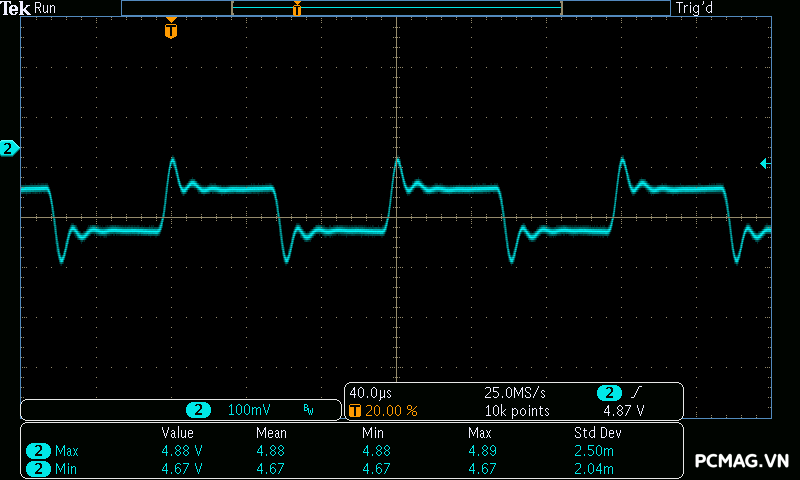800x480 pixels.
Task: Click the record view bar at top
Action: pyautogui.click(x=395, y=8)
